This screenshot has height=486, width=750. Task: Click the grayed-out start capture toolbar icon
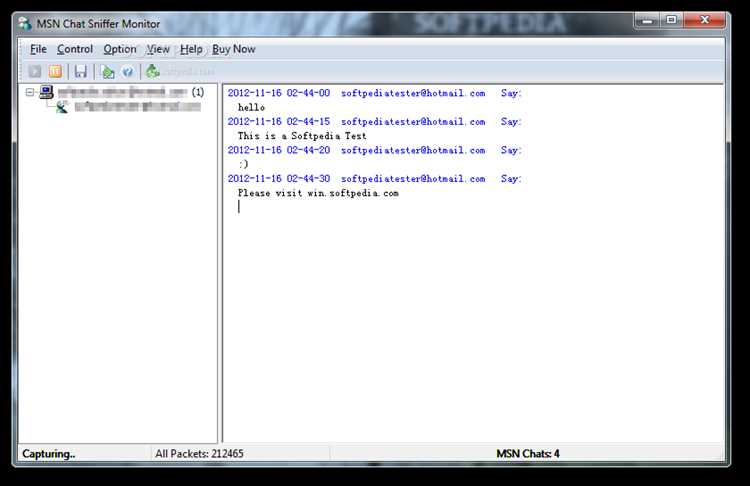click(x=35, y=72)
